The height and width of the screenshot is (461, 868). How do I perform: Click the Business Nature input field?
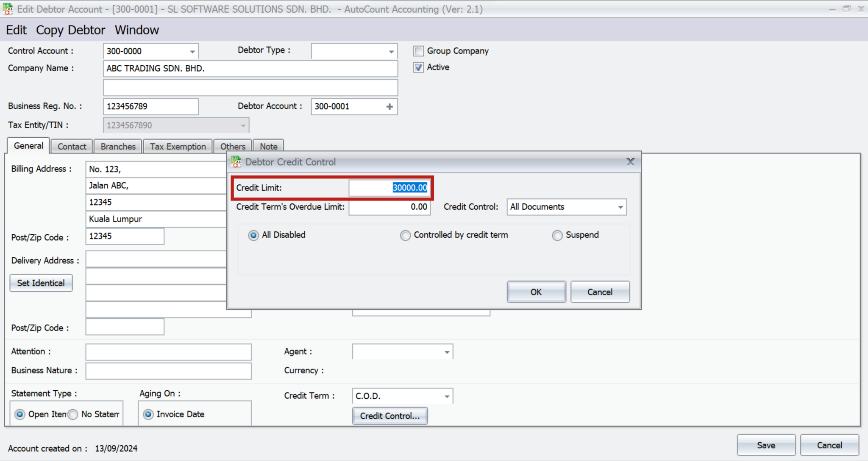[168, 371]
